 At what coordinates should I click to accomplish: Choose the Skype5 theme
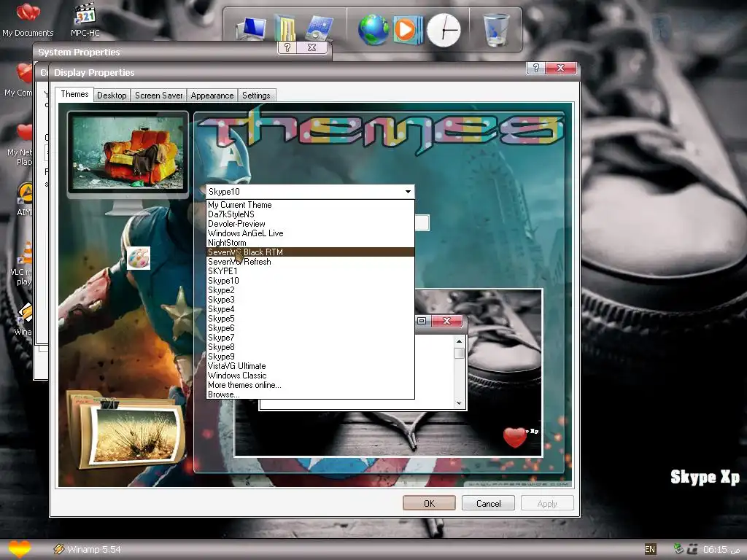pos(310,319)
